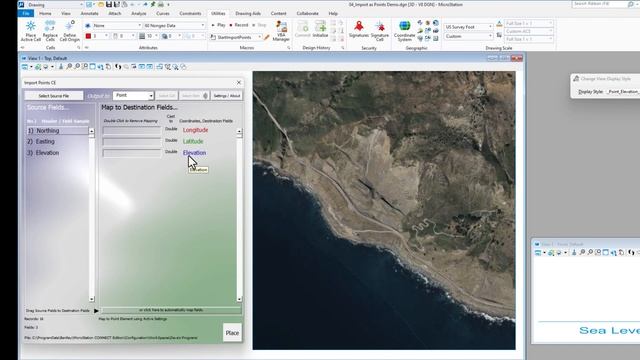Click the Latitude mapping input box
Screen dimensions: 640x360
point(132,142)
